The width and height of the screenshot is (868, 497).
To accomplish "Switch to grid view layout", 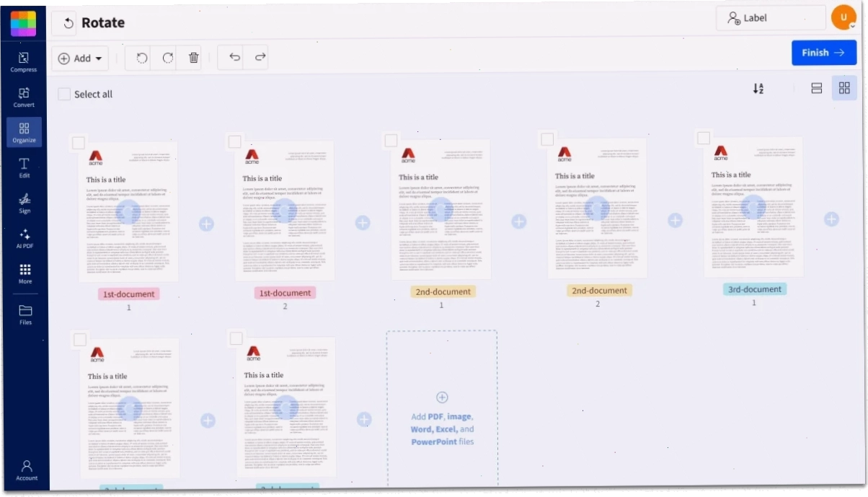I will [844, 88].
